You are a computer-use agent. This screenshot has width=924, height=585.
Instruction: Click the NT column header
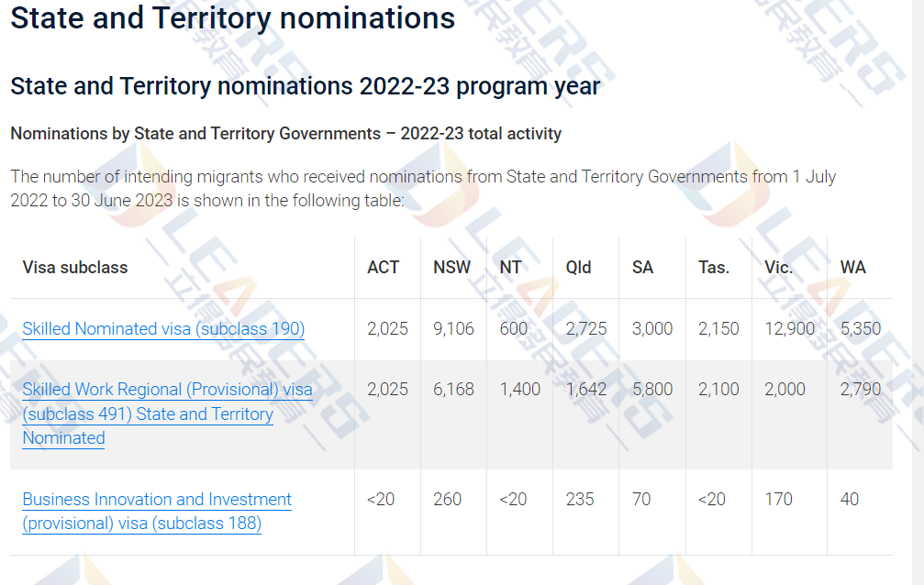(x=510, y=268)
